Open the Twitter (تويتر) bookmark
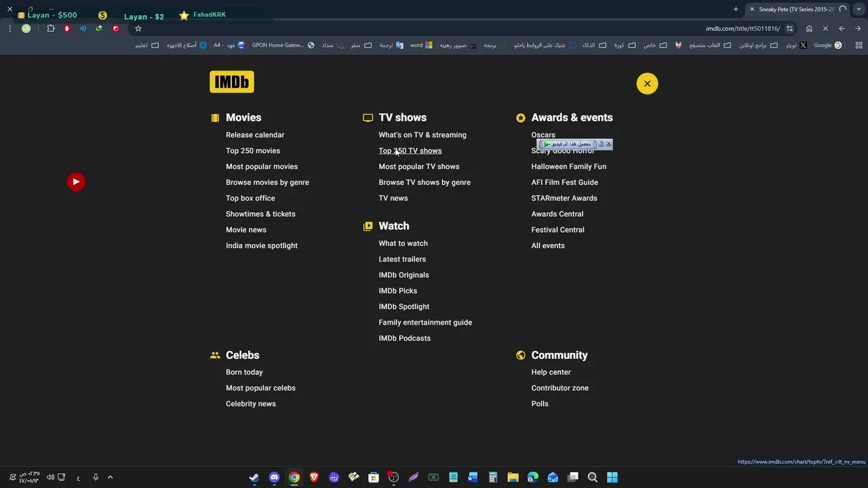 pyautogui.click(x=796, y=45)
